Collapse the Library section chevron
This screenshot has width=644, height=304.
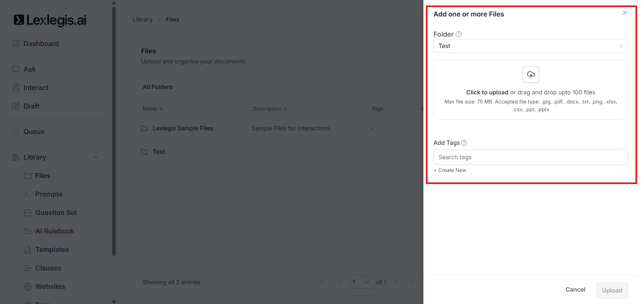(96, 157)
